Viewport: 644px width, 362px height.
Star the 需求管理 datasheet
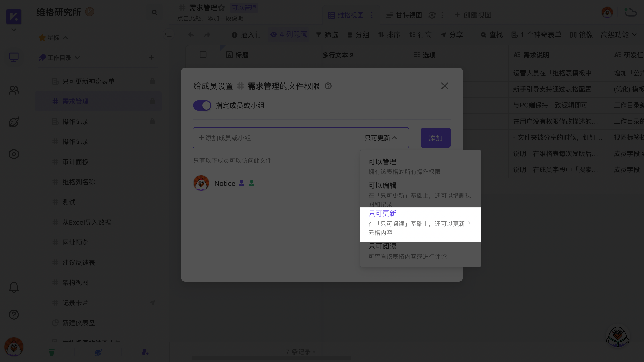(221, 8)
